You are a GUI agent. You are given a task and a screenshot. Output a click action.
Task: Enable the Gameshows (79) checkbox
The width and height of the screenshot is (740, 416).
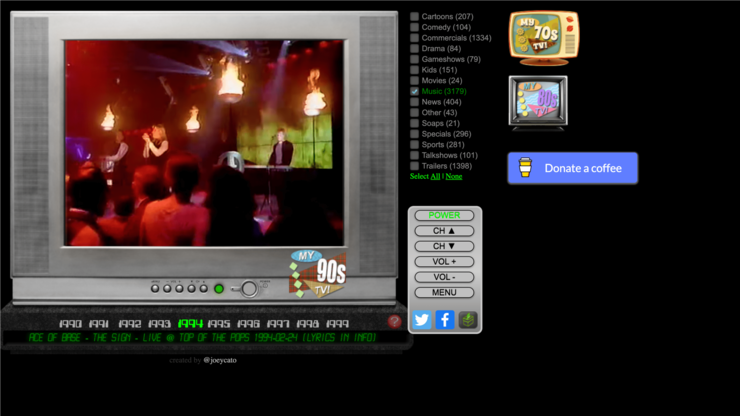point(414,59)
